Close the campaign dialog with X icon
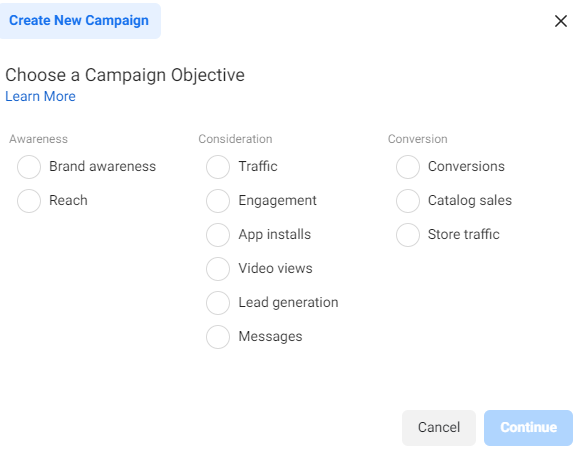Viewport: 588px width, 454px height. tap(561, 21)
